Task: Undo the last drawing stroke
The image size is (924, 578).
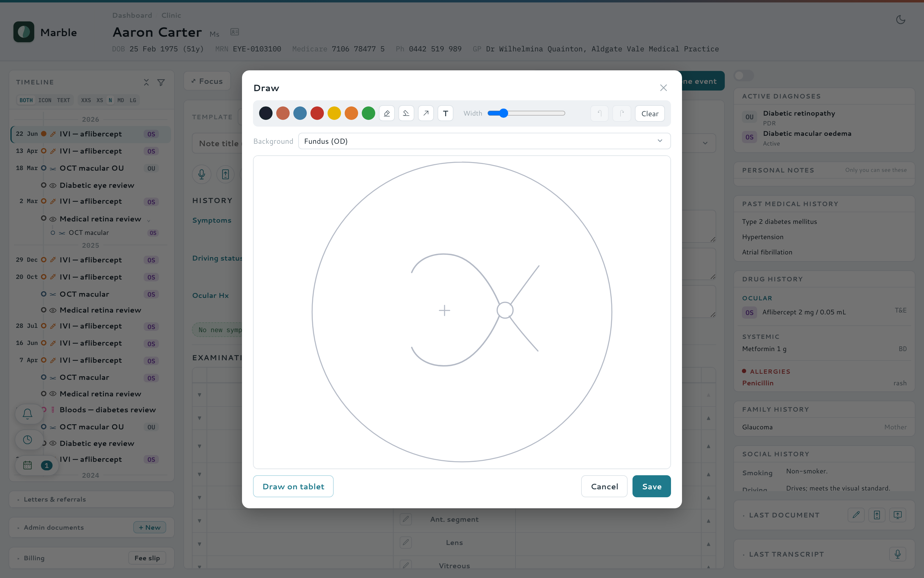Action: 599,113
